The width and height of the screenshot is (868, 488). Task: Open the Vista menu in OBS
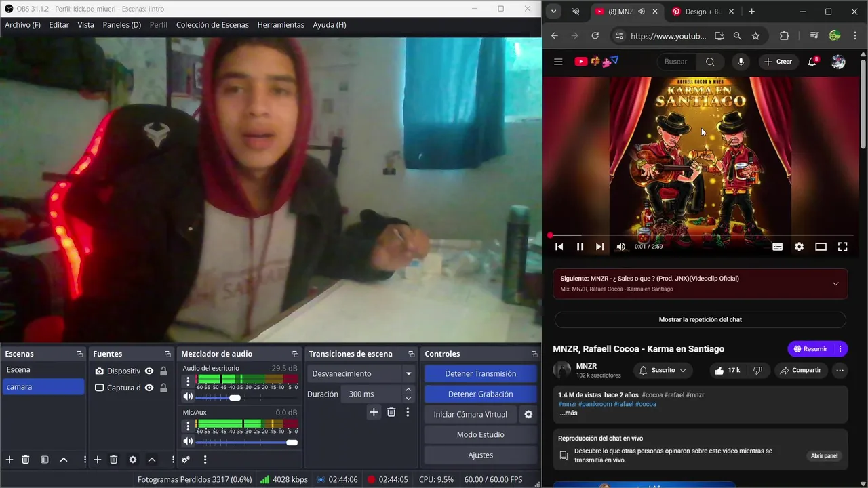tap(86, 25)
